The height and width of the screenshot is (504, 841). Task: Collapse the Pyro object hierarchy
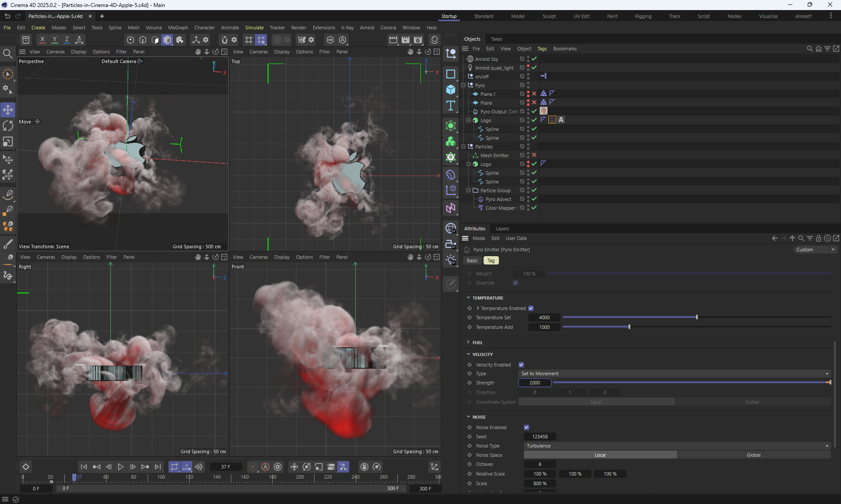coord(463,85)
